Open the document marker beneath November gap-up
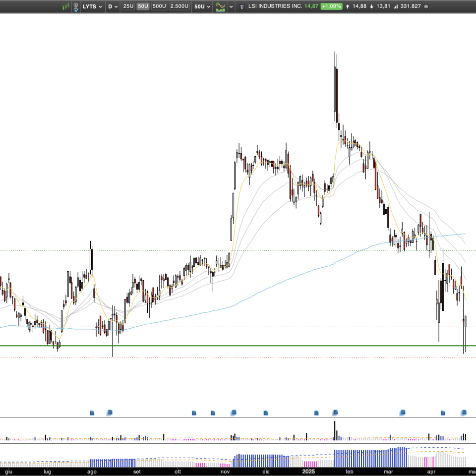Screen dimensions: 476x476 (234, 412)
